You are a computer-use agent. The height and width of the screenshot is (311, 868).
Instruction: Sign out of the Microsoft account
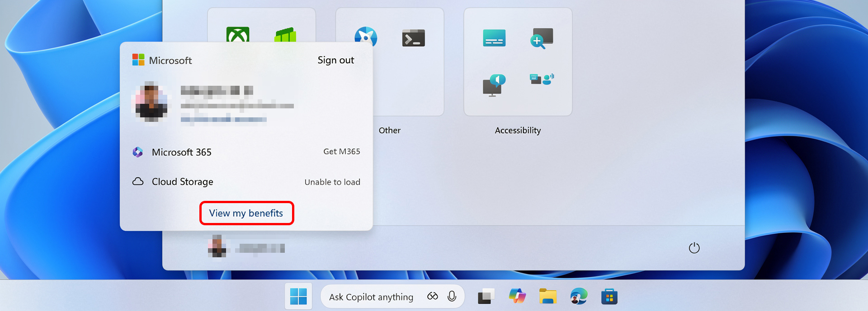[x=335, y=60]
